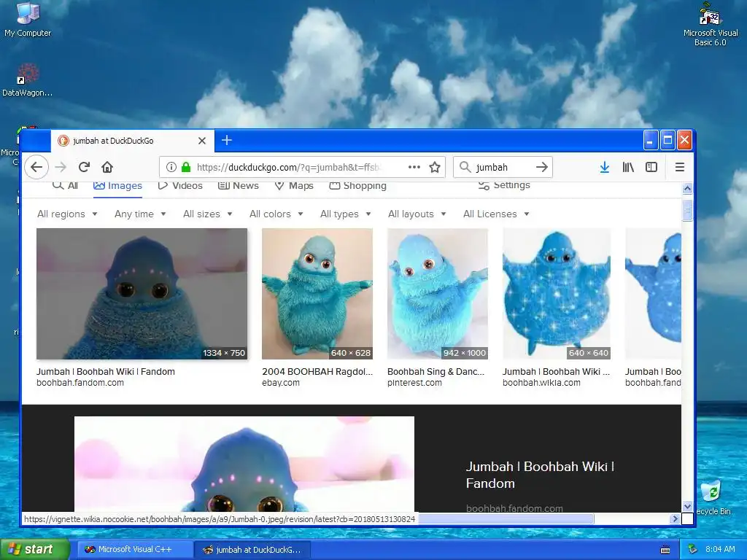Open the Firefox home page icon
Screen dimensions: 747x560
pyautogui.click(x=107, y=167)
